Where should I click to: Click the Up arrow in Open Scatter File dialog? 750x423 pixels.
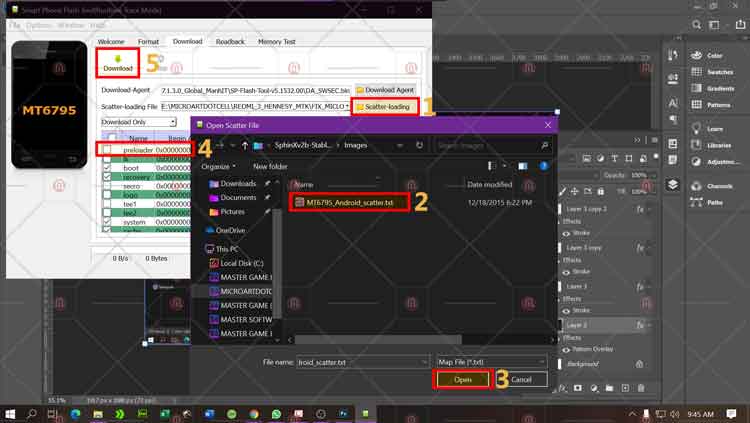[x=244, y=145]
